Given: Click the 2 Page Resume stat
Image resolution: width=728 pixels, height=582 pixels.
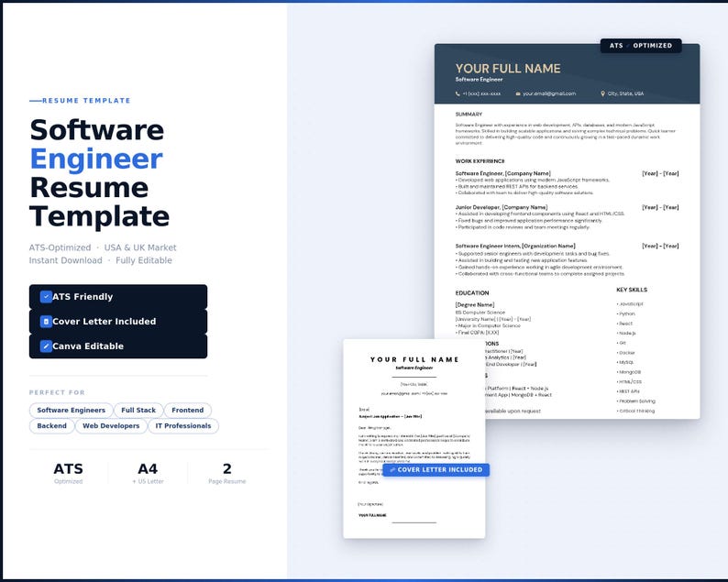Looking at the screenshot, I should (227, 473).
